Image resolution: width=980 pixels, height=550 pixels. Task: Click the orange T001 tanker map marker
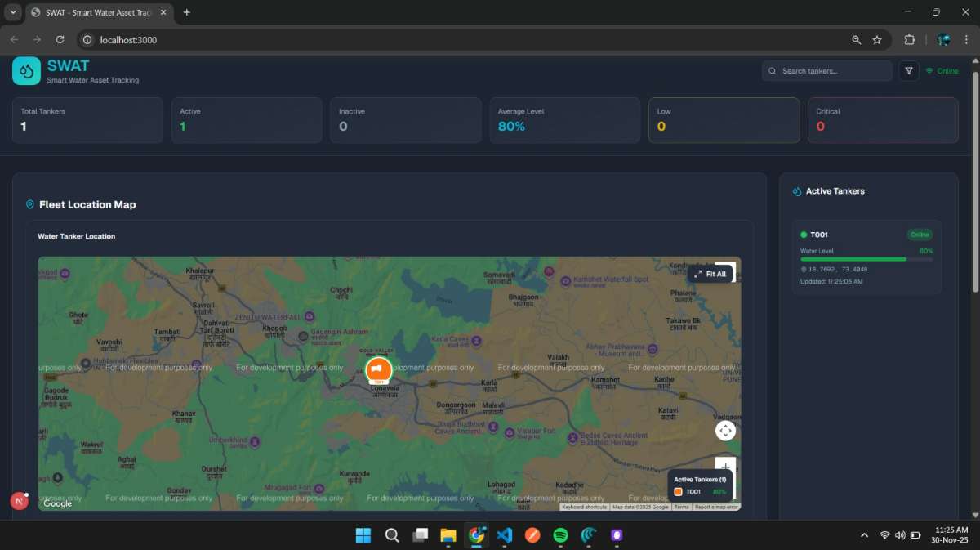tap(378, 369)
